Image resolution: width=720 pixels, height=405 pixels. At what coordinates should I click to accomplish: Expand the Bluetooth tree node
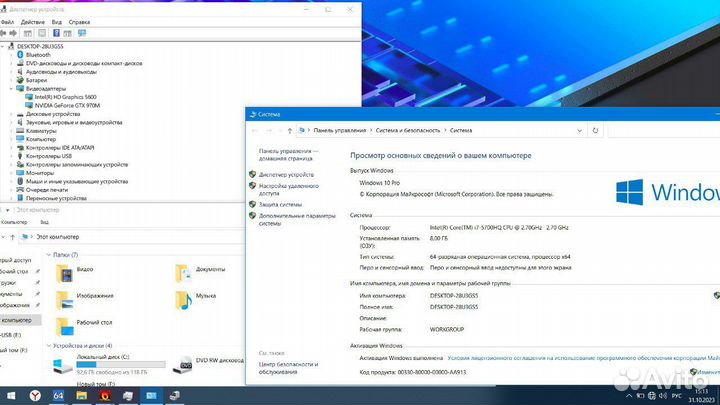11,55
